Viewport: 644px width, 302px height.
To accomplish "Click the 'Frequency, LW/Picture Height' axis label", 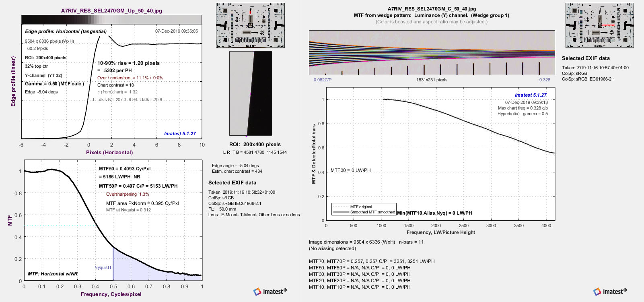I will tap(440, 232).
